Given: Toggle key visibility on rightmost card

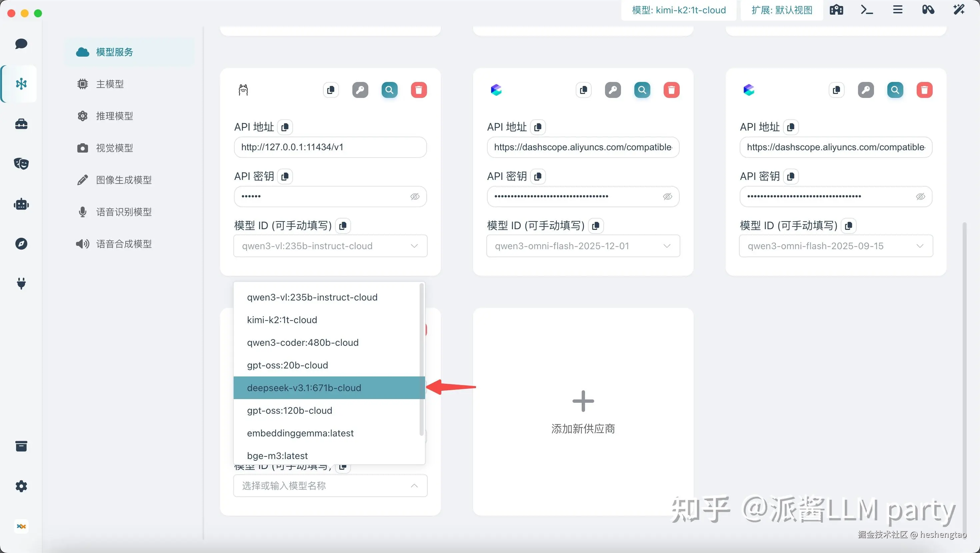Looking at the screenshot, I should pos(920,197).
